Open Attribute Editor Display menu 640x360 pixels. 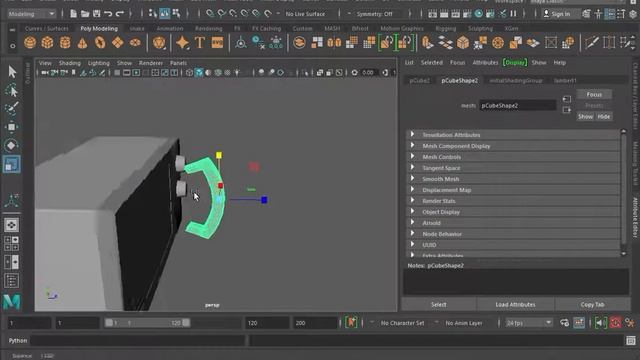[x=515, y=62]
